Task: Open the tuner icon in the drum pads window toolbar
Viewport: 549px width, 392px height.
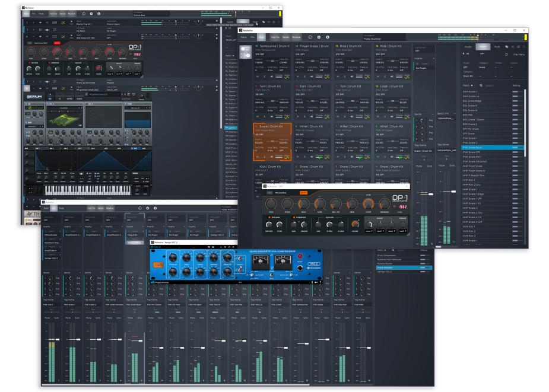Action: point(310,37)
